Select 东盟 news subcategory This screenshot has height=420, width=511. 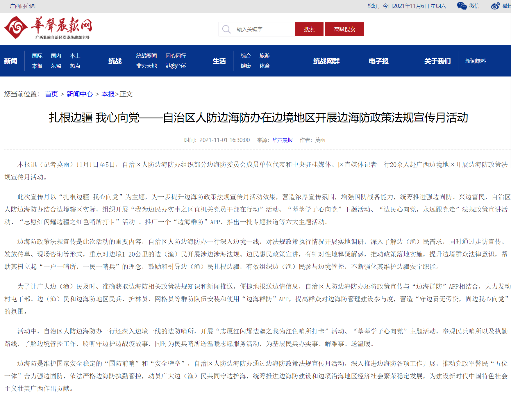(x=56, y=66)
